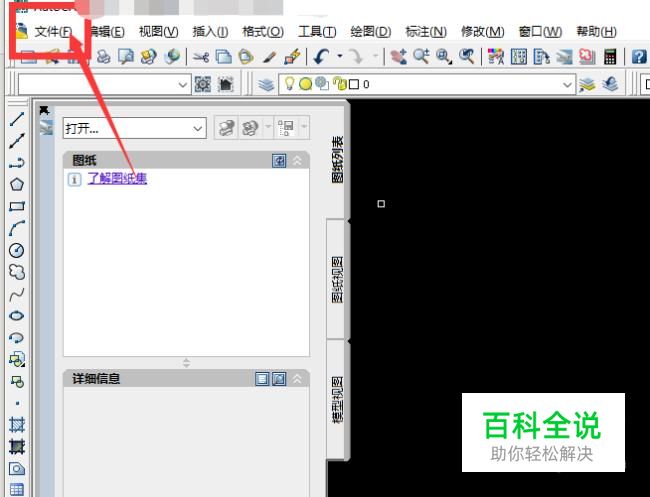Select the Construction Line tool
Viewport: 650px width, 497px height.
(17, 141)
